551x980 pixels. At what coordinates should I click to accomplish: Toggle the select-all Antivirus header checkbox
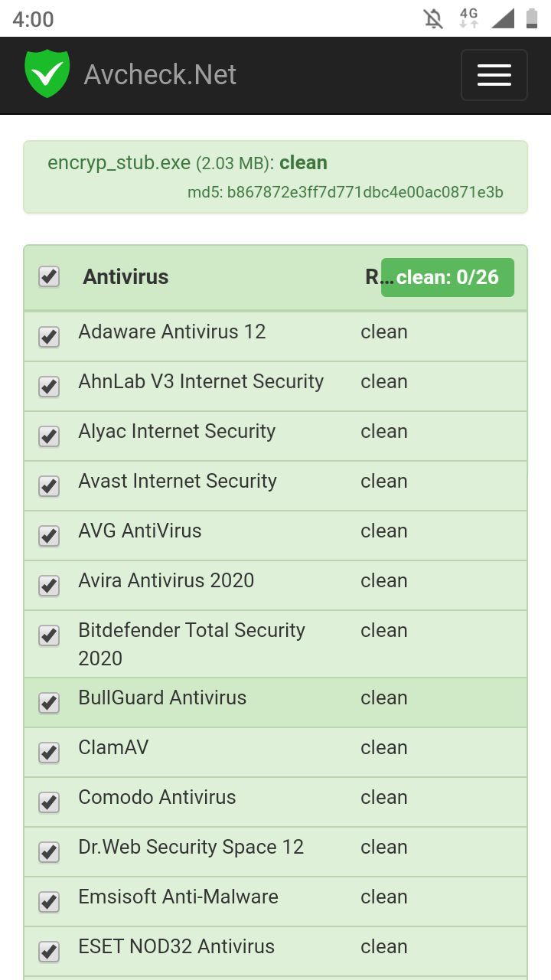[x=49, y=276]
